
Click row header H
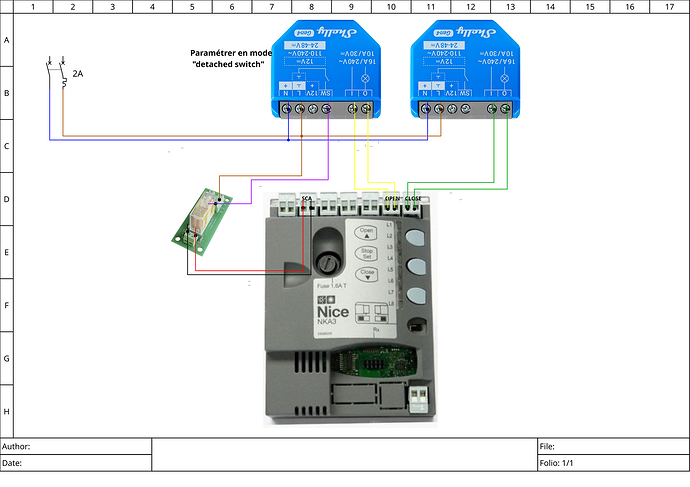tap(7, 411)
